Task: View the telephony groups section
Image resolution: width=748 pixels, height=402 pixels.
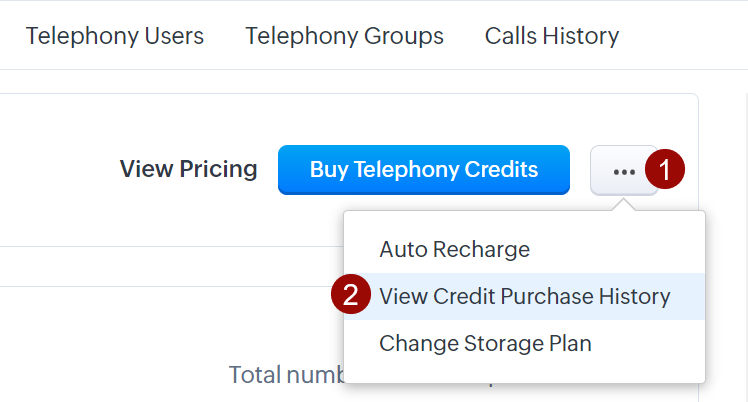Action: tap(344, 36)
